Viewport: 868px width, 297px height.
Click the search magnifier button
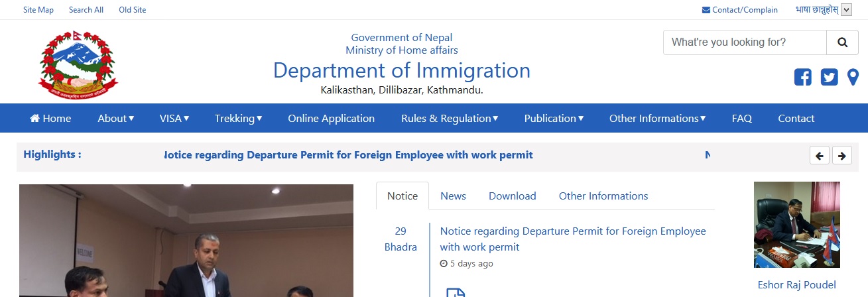842,42
